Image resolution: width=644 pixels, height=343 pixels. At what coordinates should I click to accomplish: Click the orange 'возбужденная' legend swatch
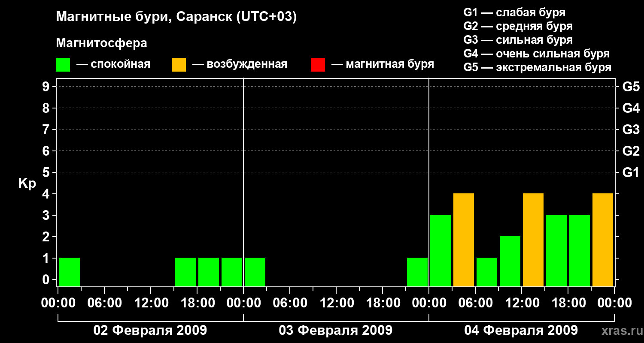[x=179, y=65]
